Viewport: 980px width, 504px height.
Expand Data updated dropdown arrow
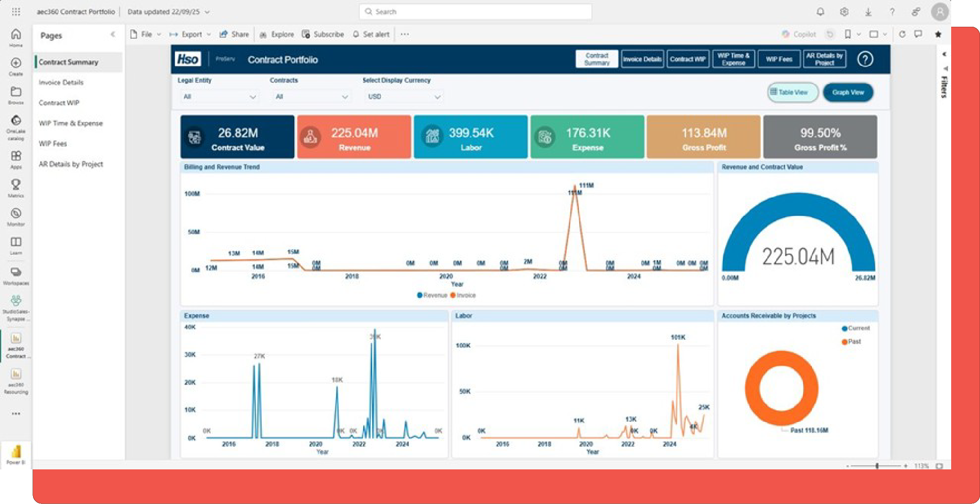pyautogui.click(x=207, y=12)
